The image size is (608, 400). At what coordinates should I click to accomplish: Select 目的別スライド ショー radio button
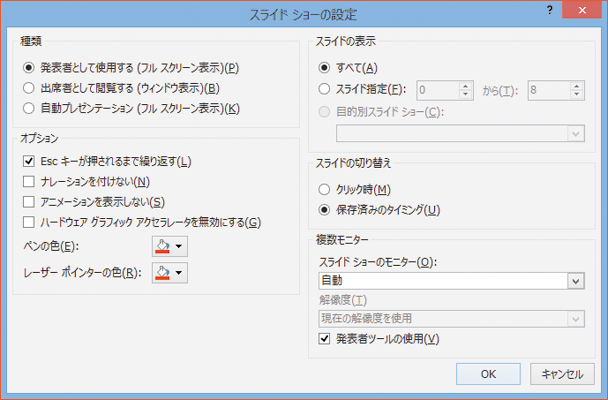coord(324,112)
